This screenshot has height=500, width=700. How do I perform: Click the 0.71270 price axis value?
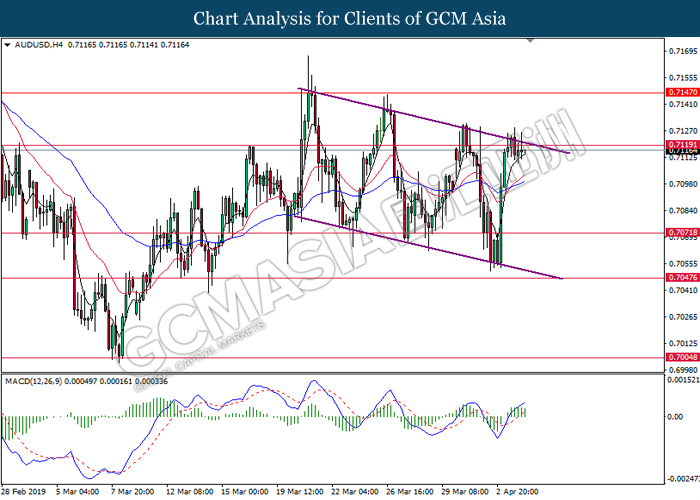click(683, 131)
